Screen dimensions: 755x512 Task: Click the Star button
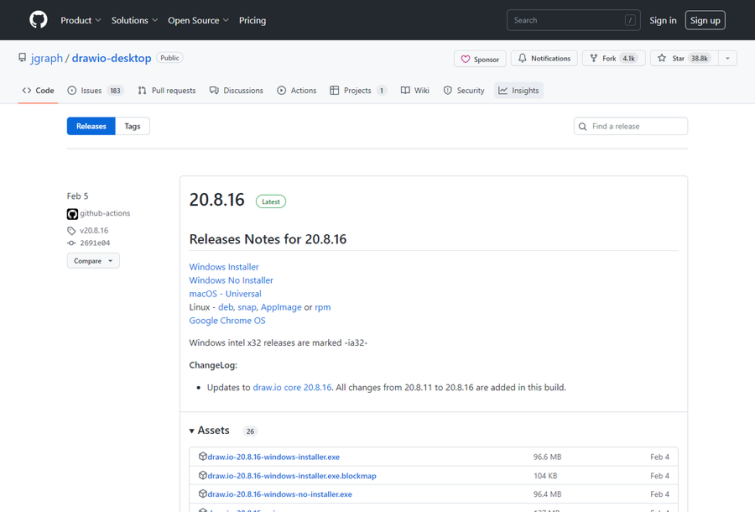point(684,58)
